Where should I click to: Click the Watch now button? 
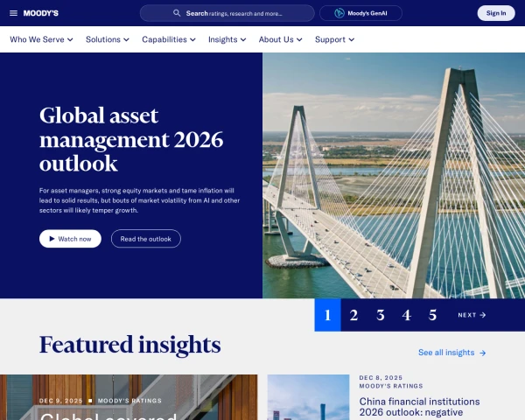[70, 239]
